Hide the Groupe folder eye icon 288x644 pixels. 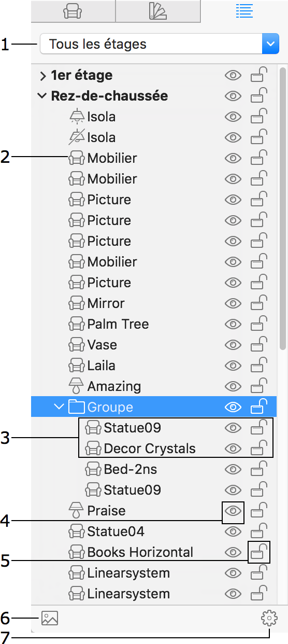(233, 408)
